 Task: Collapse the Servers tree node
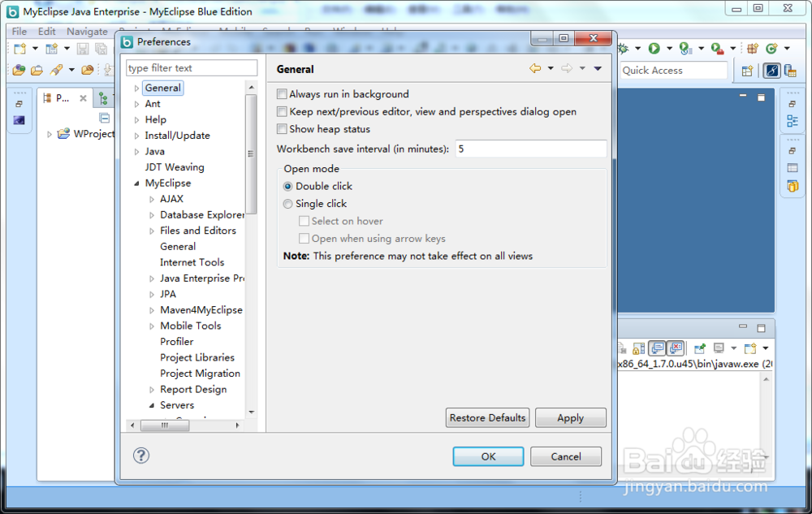[151, 405]
